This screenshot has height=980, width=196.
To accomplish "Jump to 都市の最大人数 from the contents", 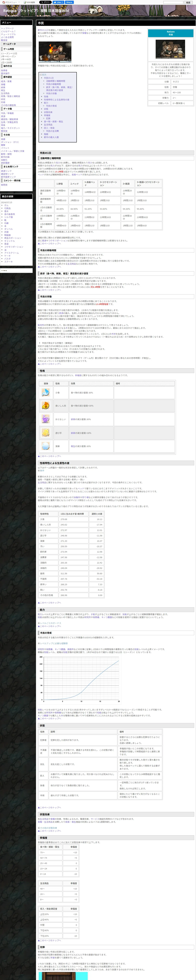I will [x=51, y=137].
